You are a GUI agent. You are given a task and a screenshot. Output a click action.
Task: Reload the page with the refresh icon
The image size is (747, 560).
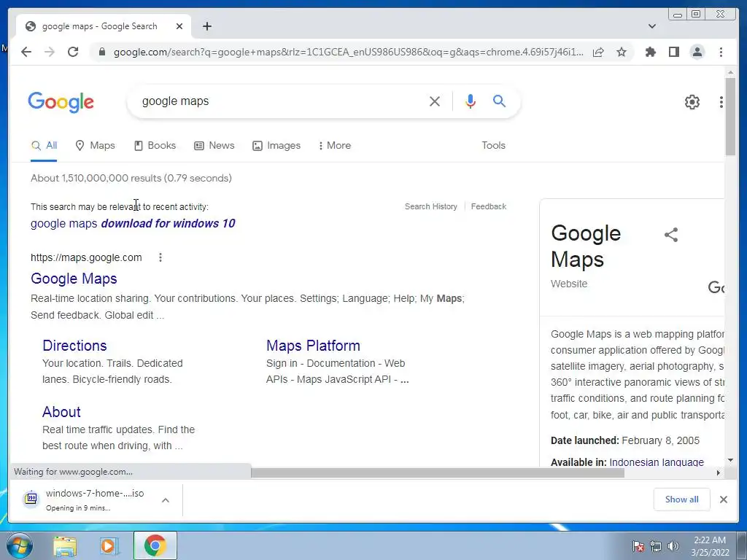click(73, 52)
